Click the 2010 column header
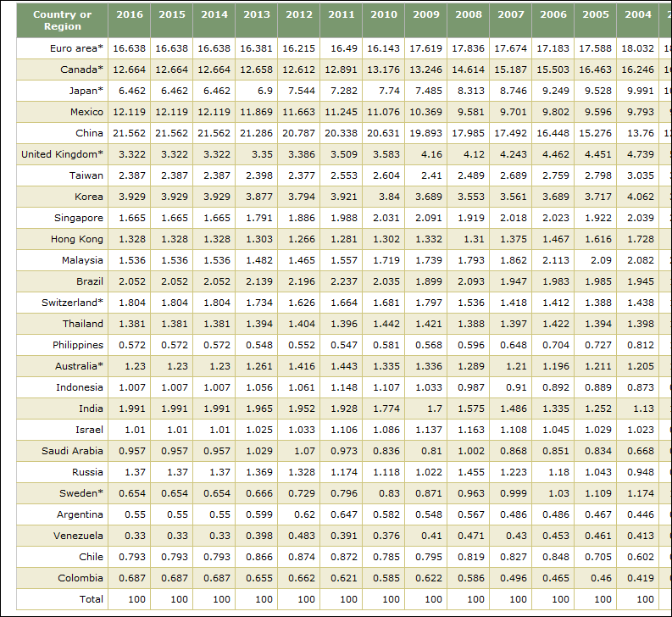 click(x=384, y=15)
